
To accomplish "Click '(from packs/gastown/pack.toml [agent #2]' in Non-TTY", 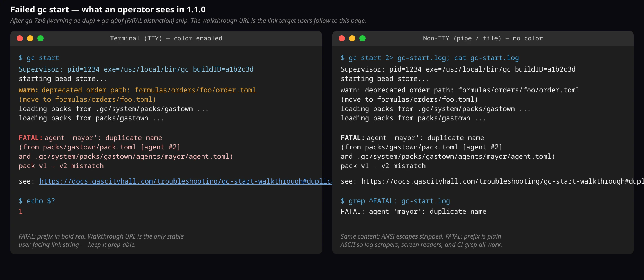I will 421,147.
